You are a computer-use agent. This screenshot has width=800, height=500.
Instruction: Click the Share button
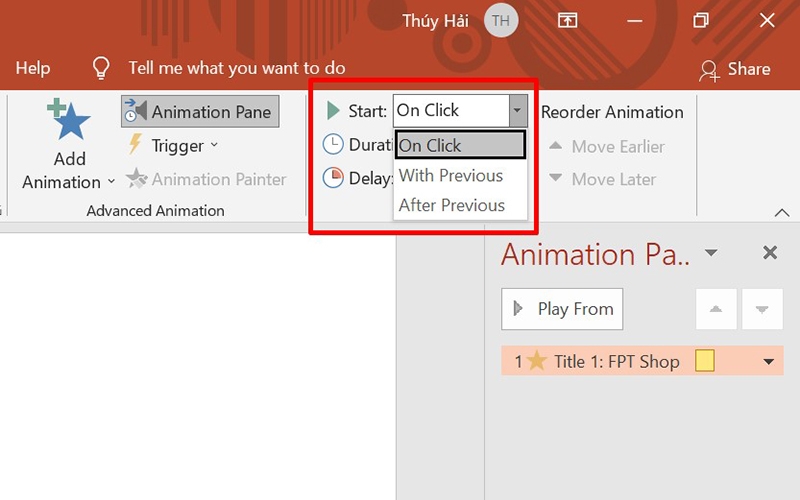tap(735, 69)
